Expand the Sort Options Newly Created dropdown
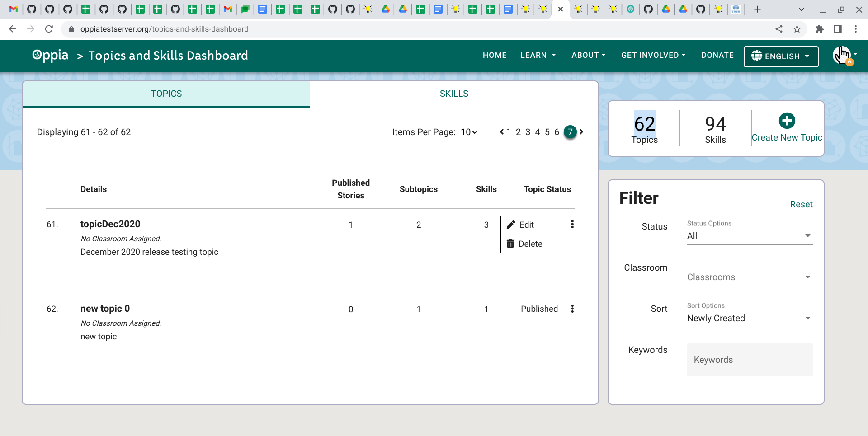Screen dimensions: 868x436 [x=749, y=318]
